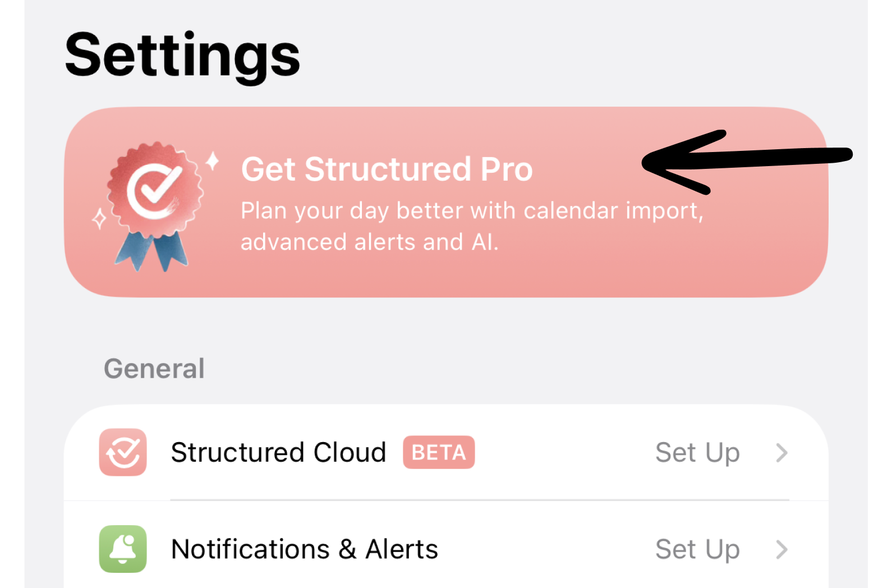Tap Set Up for Notifications & Alerts
Screen dimensions: 892x588
tap(697, 550)
